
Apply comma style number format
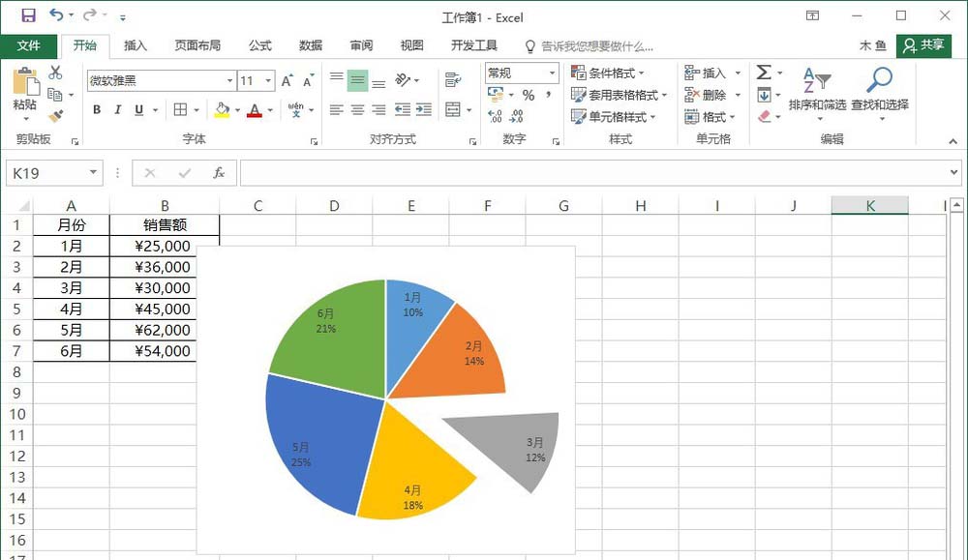point(548,95)
